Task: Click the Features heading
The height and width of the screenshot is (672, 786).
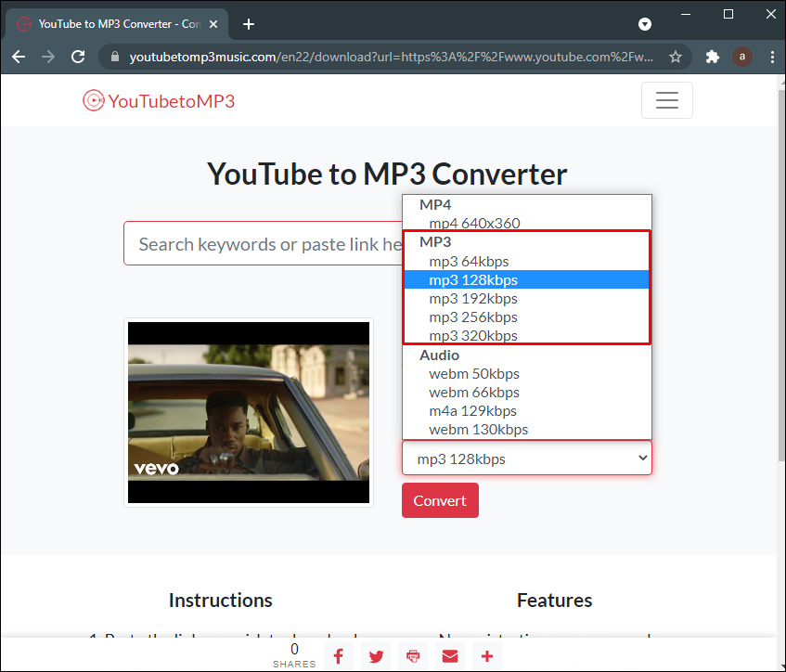Action: 554,601
